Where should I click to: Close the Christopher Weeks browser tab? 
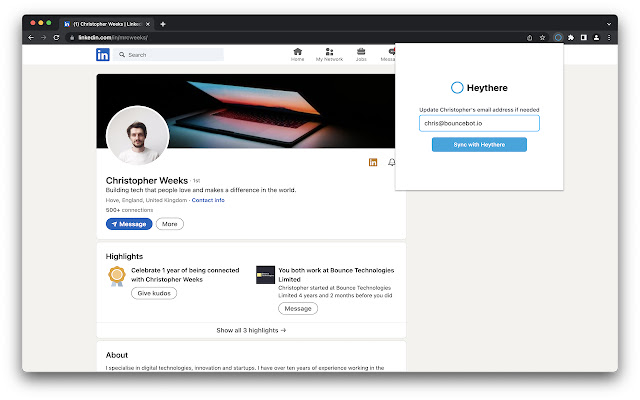point(148,24)
